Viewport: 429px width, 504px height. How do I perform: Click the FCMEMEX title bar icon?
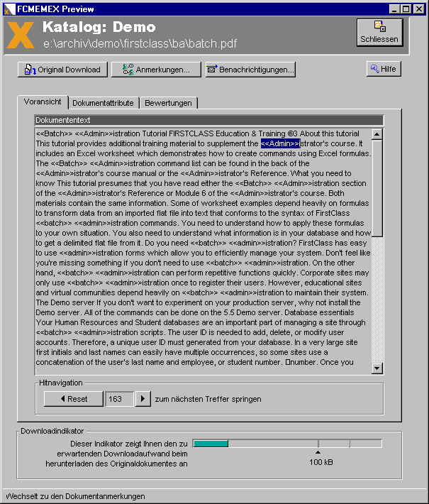(10, 9)
